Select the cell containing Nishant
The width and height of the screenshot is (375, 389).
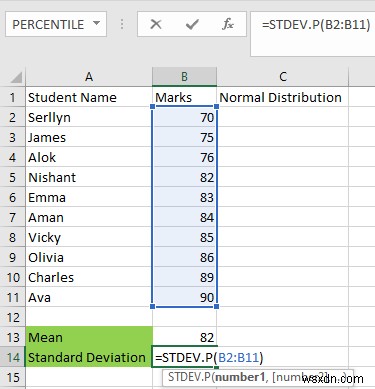(89, 177)
